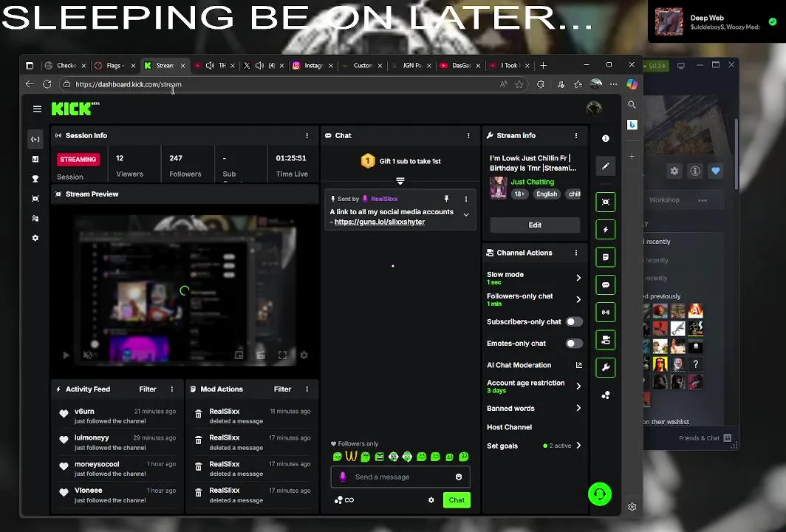The height and width of the screenshot is (532, 786).
Task: Toggle Subscribers-only chat switch
Action: [574, 322]
